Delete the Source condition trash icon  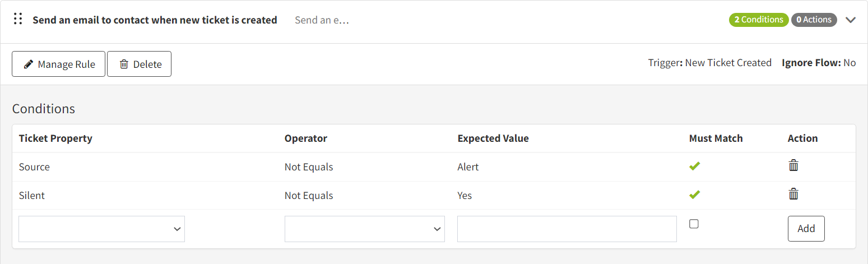coord(793,165)
